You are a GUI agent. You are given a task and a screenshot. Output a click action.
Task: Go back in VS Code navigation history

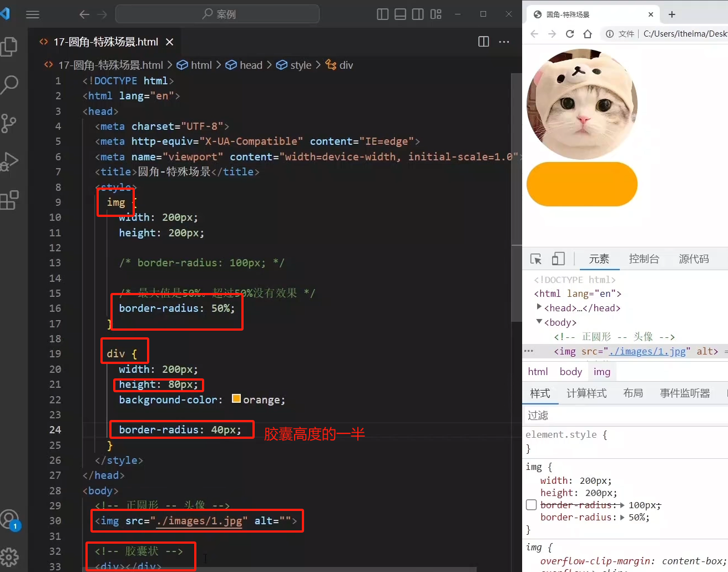84,14
